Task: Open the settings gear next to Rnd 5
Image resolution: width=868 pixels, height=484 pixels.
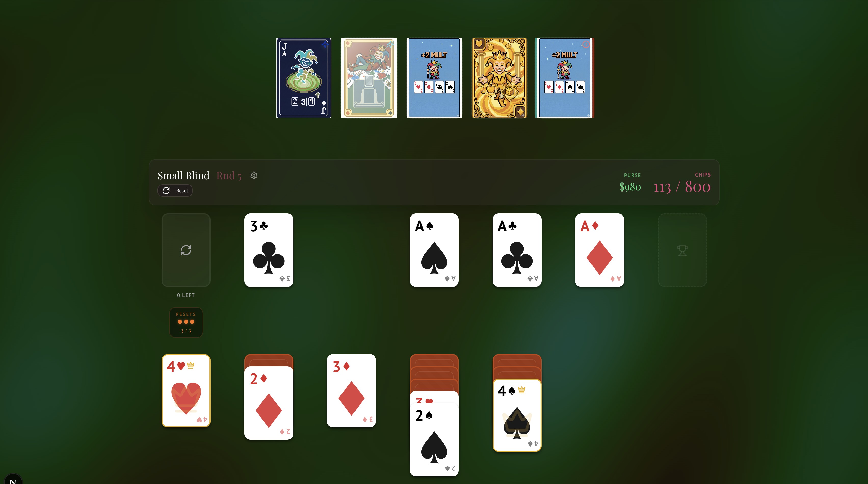Action: [254, 176]
